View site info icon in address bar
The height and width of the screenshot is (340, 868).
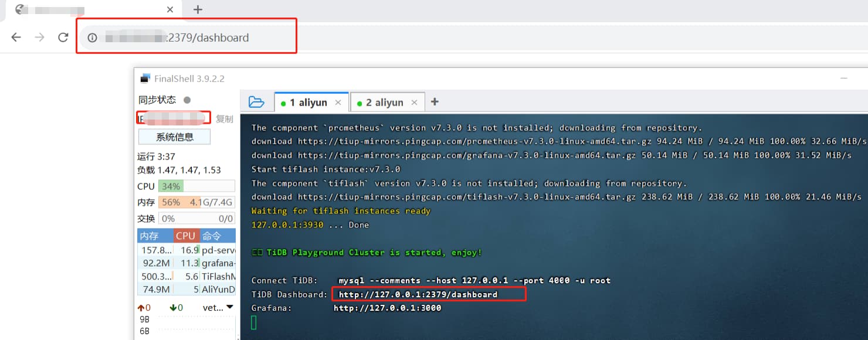coord(92,38)
